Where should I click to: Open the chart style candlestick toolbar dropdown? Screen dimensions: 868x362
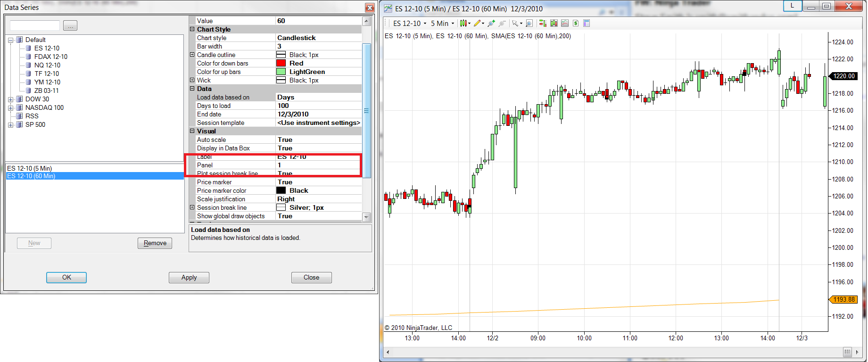pyautogui.click(x=464, y=23)
